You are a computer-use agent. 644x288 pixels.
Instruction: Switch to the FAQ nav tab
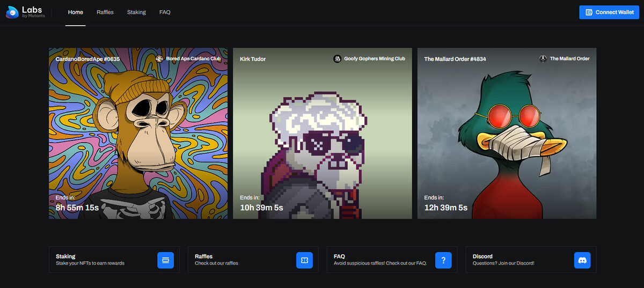coord(165,12)
